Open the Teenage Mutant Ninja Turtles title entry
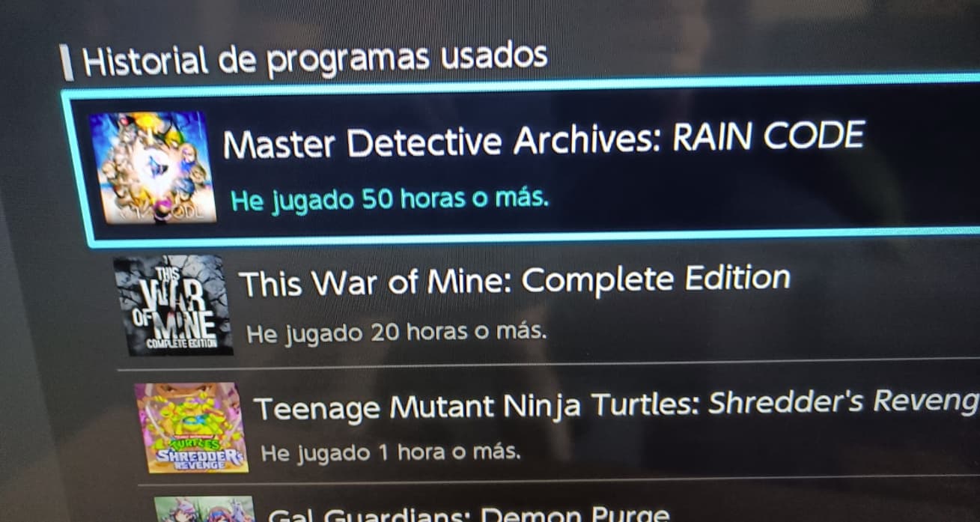The image size is (980, 522). coord(616,407)
